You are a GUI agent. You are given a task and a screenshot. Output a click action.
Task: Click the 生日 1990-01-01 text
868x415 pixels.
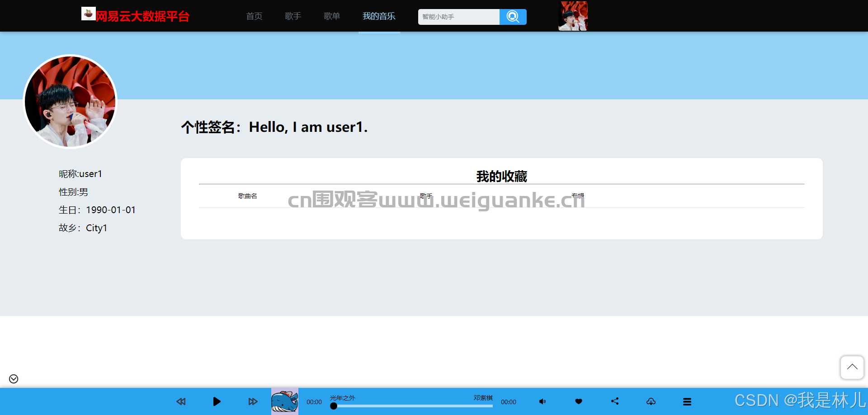(x=97, y=210)
